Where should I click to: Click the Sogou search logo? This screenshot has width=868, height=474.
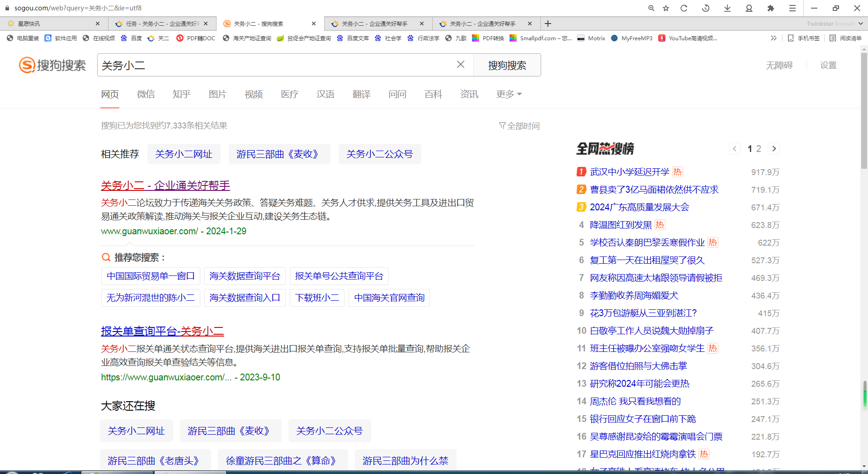coord(52,65)
